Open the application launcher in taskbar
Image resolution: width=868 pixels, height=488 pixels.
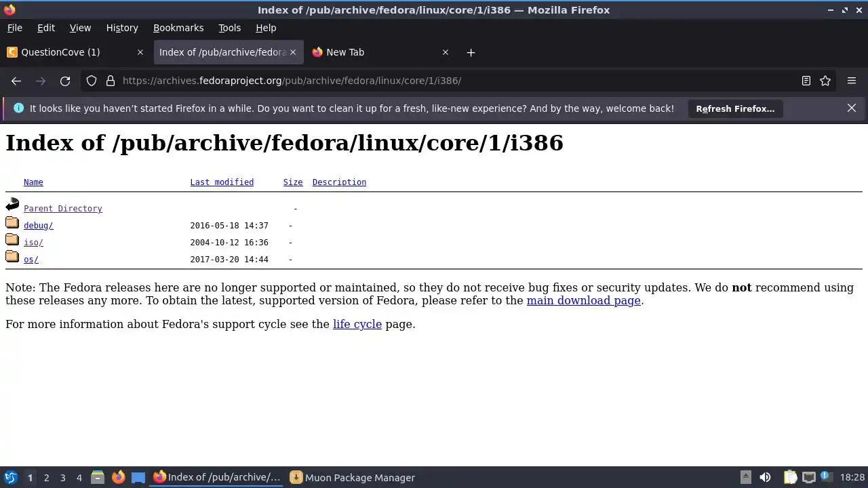click(x=10, y=477)
